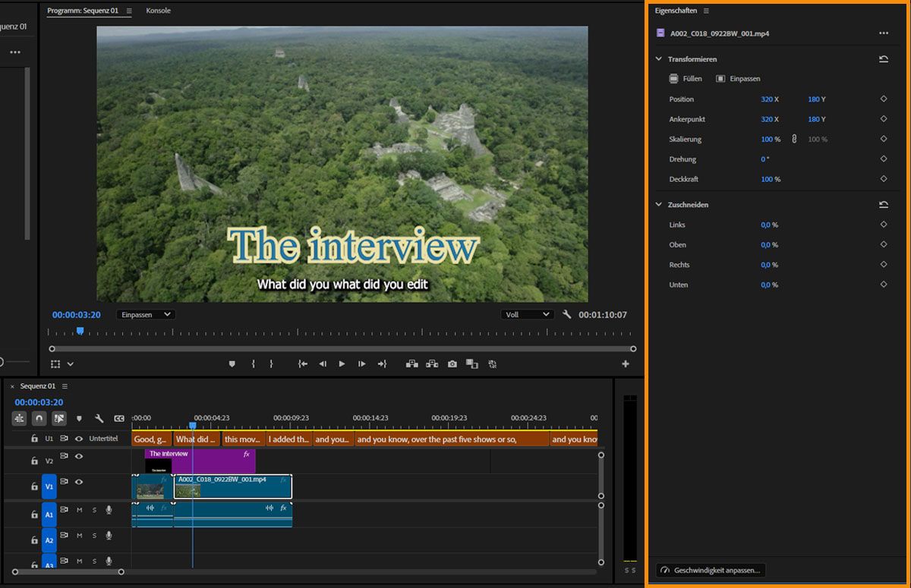The width and height of the screenshot is (911, 588).
Task: Click the Füllen button
Action: pos(686,79)
